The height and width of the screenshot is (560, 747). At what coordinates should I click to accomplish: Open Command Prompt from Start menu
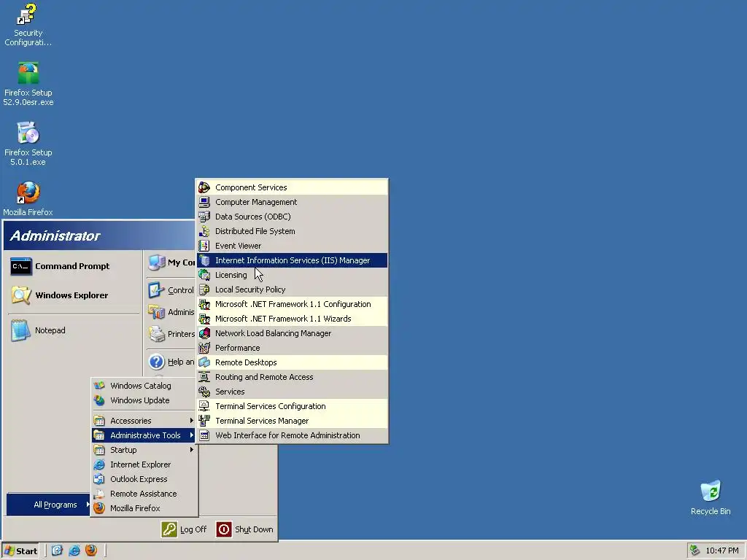coord(74,266)
